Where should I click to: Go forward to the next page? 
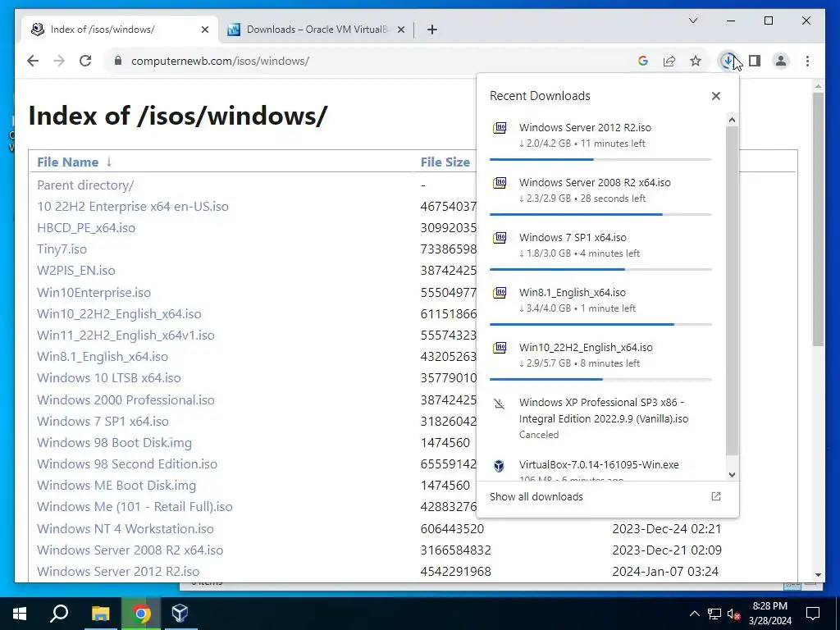click(59, 61)
